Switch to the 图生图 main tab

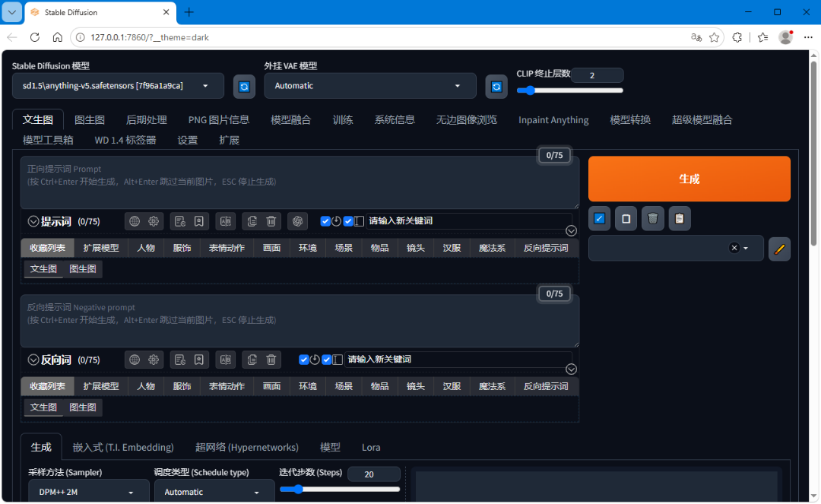point(90,120)
